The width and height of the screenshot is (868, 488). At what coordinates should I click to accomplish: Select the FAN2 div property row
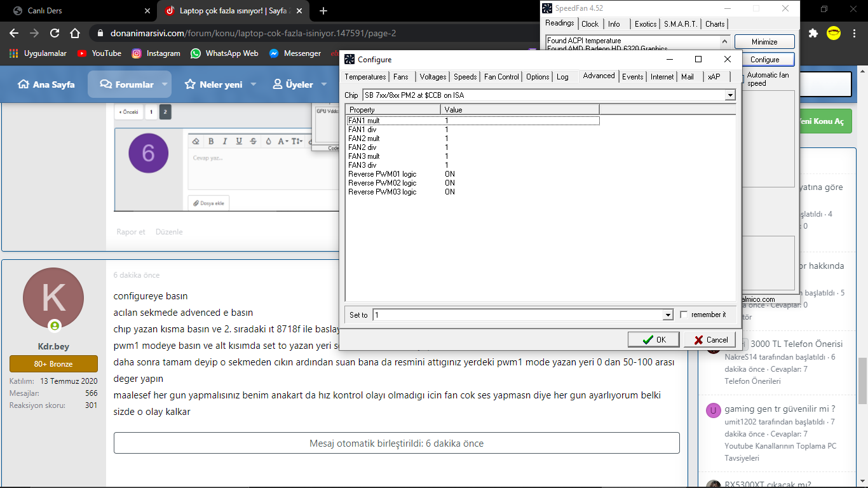click(473, 147)
